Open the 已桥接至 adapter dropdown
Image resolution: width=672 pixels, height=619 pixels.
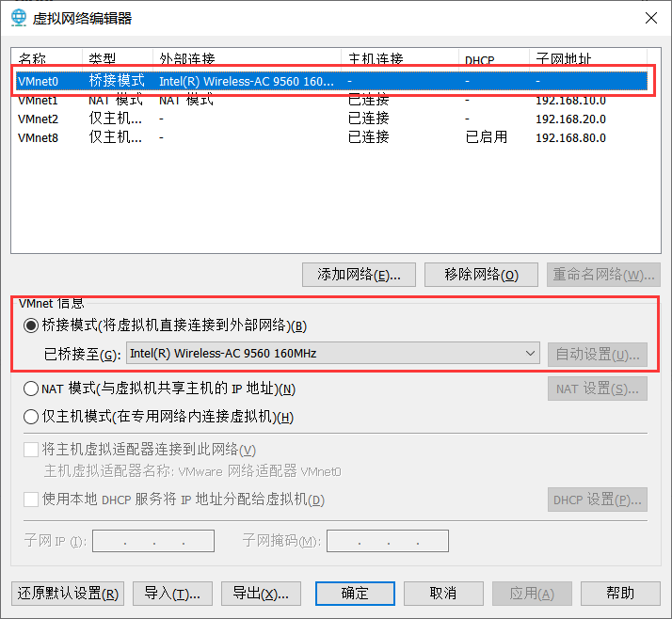[x=333, y=354]
